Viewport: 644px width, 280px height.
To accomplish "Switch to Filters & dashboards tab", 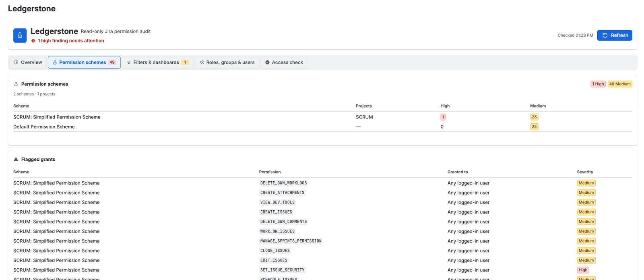I will click(x=157, y=62).
